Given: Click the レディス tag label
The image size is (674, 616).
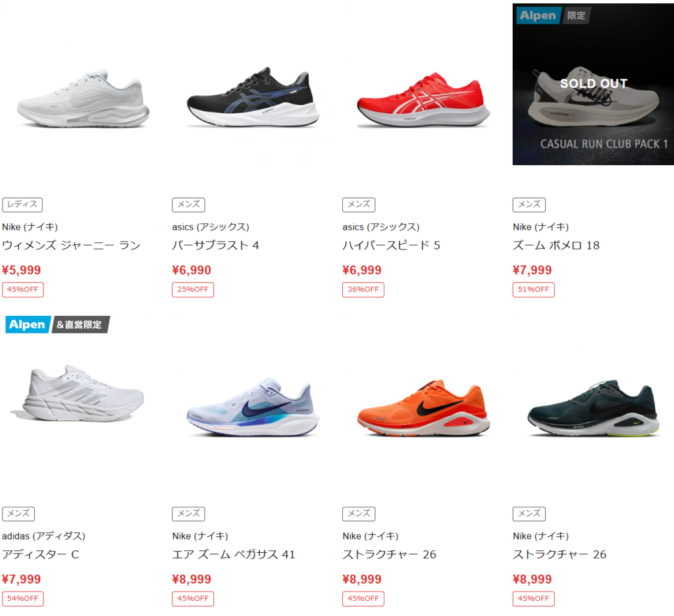Looking at the screenshot, I should coord(22,205).
